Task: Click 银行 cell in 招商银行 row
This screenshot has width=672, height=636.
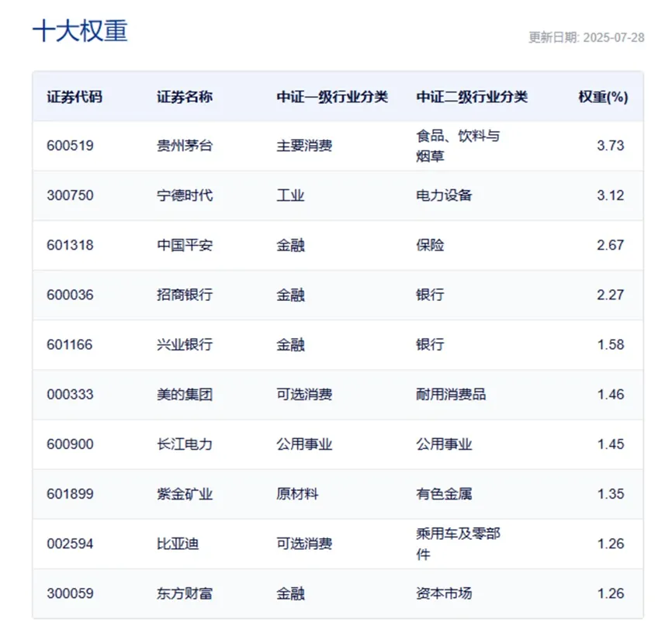Action: click(x=430, y=295)
